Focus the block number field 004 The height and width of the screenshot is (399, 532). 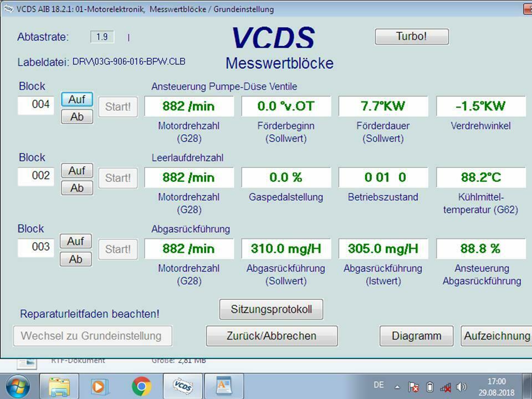pos(36,105)
